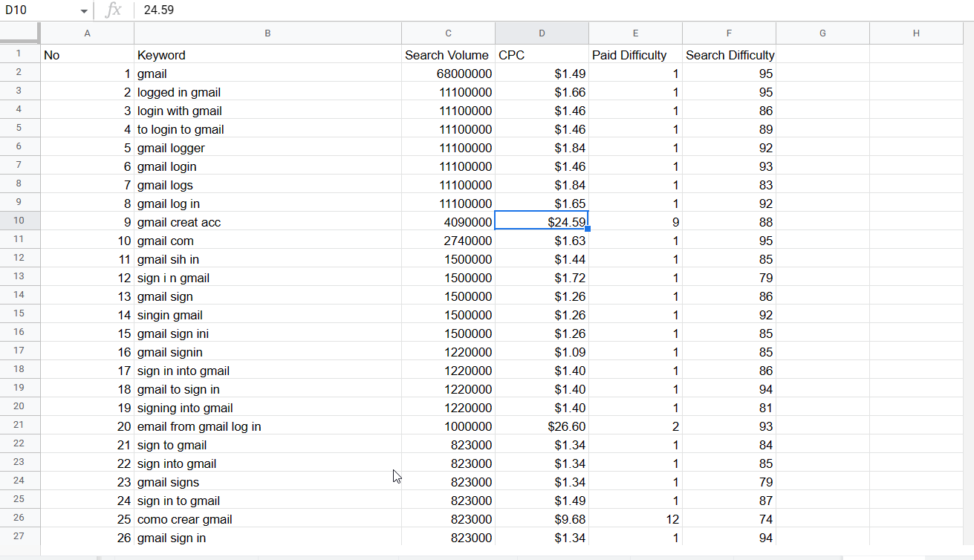This screenshot has height=560, width=974.
Task: Select row 10 header
Action: click(20, 221)
